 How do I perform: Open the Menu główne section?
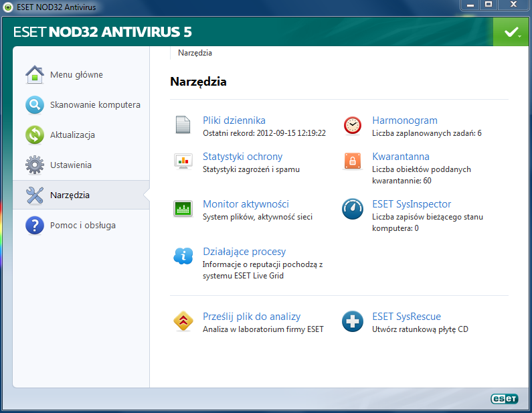coord(82,75)
